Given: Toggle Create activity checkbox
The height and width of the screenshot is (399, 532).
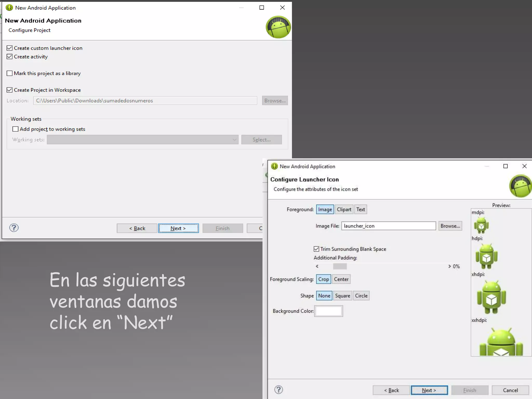Looking at the screenshot, I should 10,57.
